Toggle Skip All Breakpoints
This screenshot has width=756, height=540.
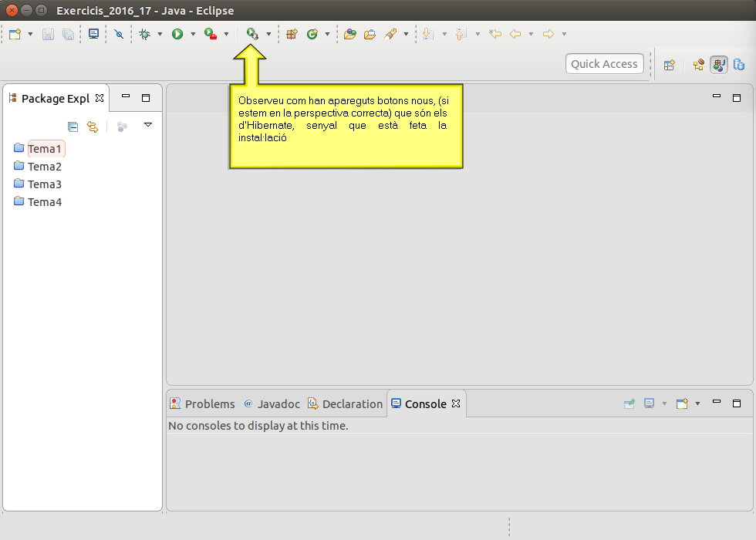tap(119, 34)
